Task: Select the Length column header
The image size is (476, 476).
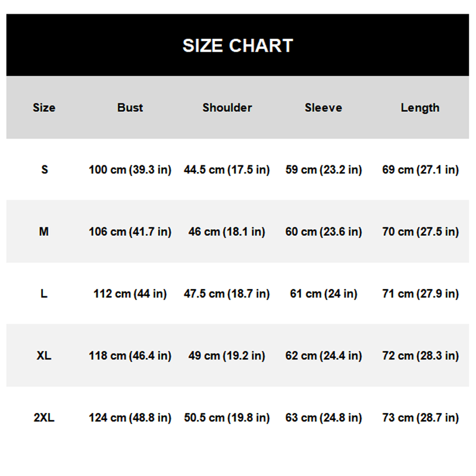Action: (420, 108)
